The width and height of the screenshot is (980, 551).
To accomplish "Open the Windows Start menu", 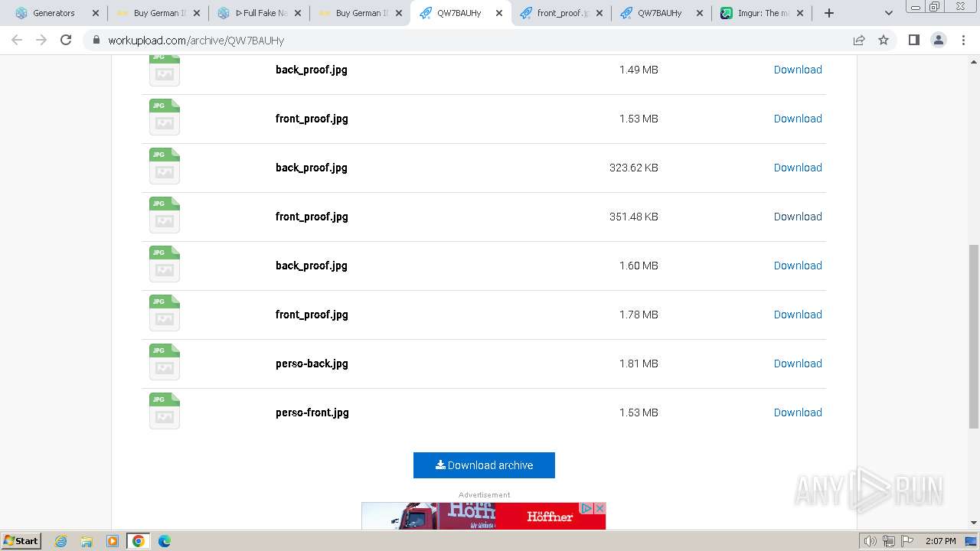I will 21,541.
